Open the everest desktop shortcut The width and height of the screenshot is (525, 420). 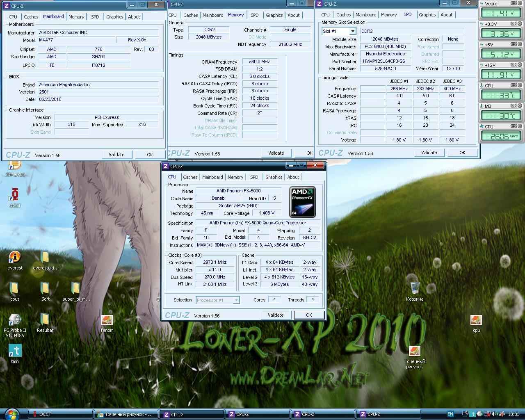point(15,260)
